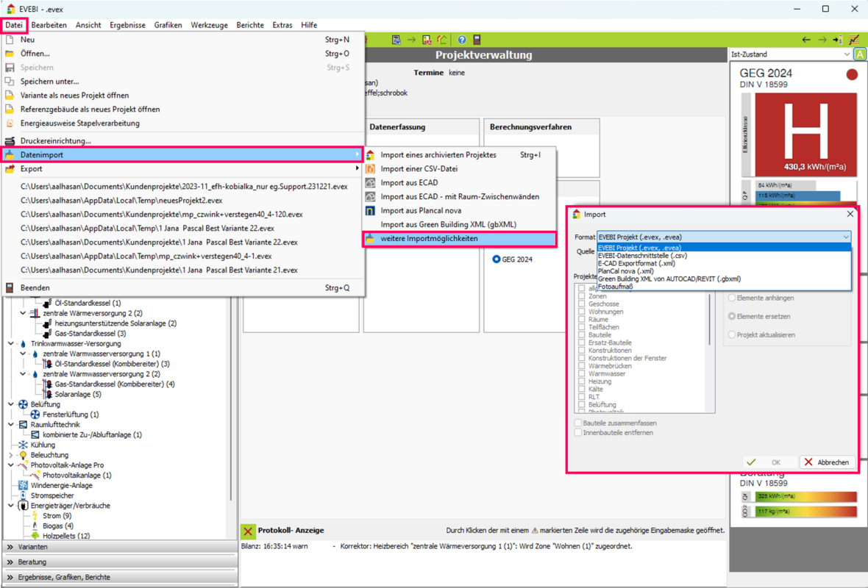868x588 pixels.
Task: Click the red protocol error icon
Action: tap(248, 531)
